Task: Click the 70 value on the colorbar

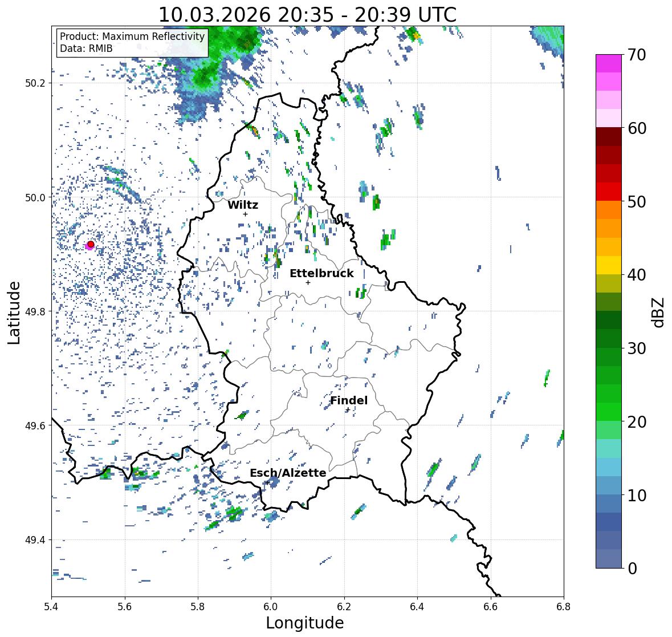Action: tap(637, 55)
